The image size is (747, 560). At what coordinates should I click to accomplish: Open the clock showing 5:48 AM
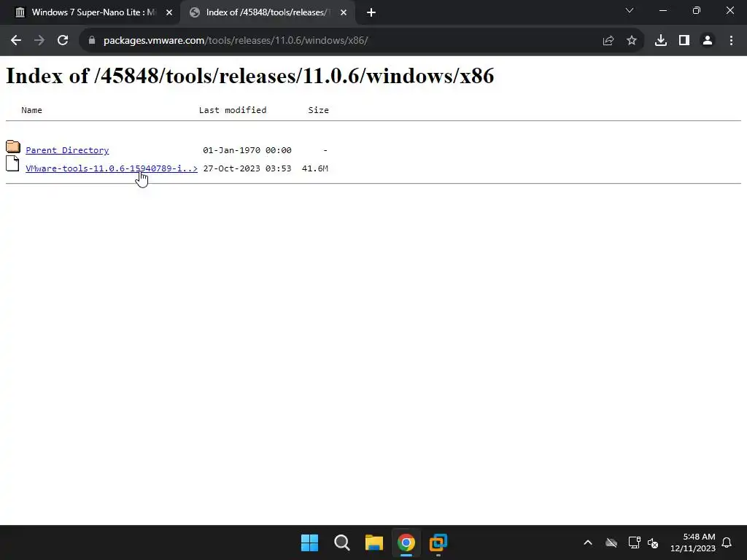click(693, 542)
